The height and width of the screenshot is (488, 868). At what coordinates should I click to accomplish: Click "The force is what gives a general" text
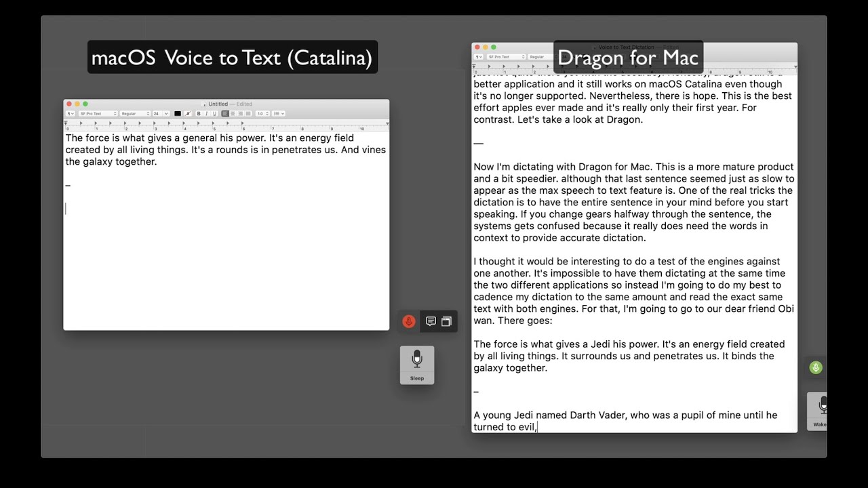(x=142, y=138)
